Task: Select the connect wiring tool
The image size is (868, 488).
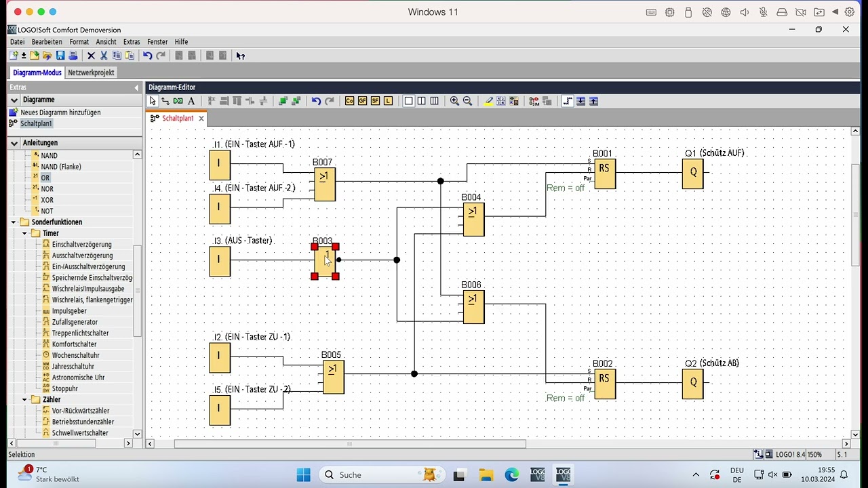Action: (165, 101)
